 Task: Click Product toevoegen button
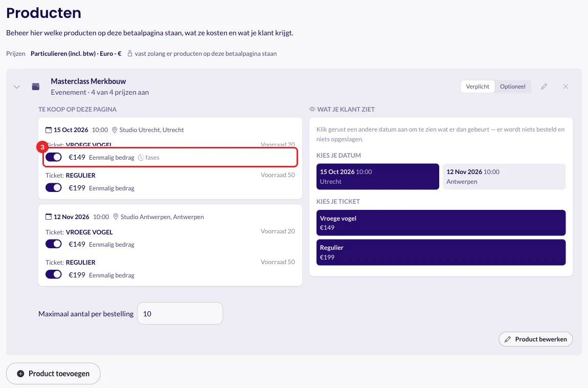[53, 373]
